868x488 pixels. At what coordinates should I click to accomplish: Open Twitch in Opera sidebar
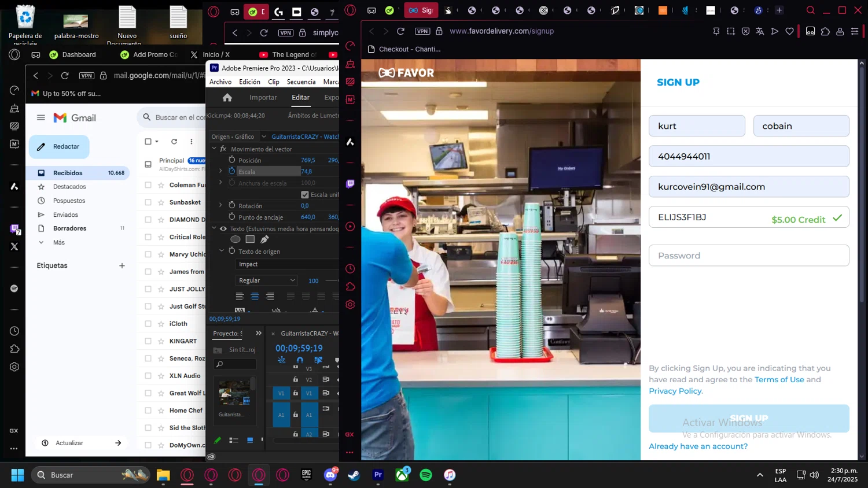pos(350,184)
